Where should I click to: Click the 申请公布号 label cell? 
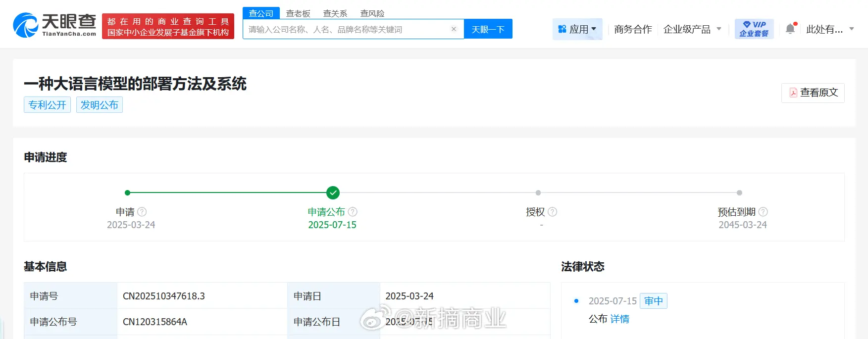coord(71,322)
